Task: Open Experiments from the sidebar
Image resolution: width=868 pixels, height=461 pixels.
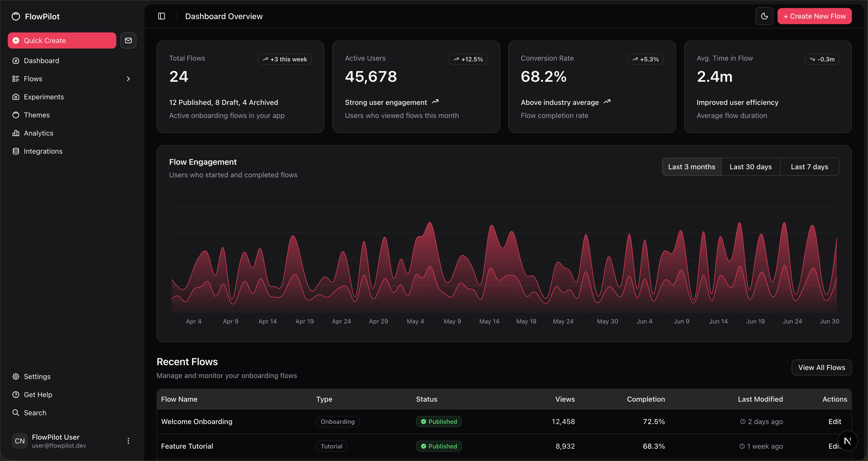Action: click(44, 97)
